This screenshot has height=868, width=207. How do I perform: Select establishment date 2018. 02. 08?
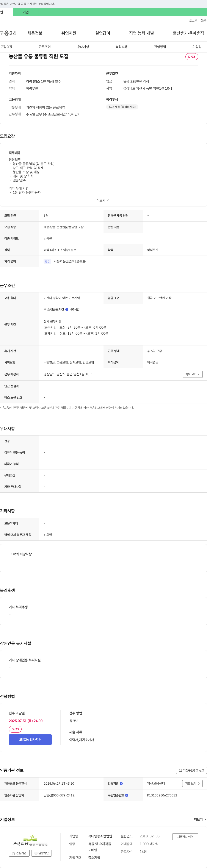pos(150,836)
